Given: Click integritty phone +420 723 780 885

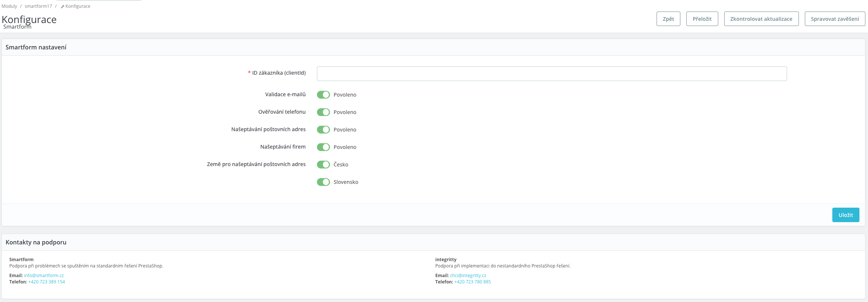Looking at the screenshot, I should click(x=472, y=282).
